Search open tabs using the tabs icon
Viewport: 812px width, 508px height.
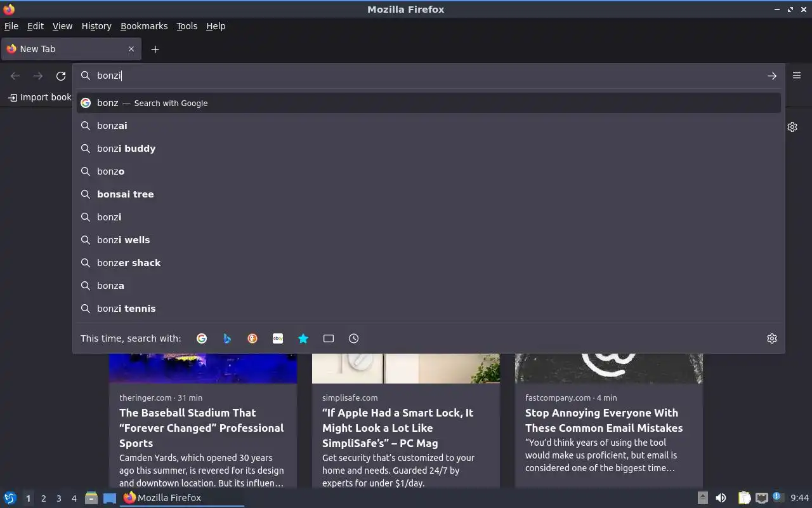329,338
